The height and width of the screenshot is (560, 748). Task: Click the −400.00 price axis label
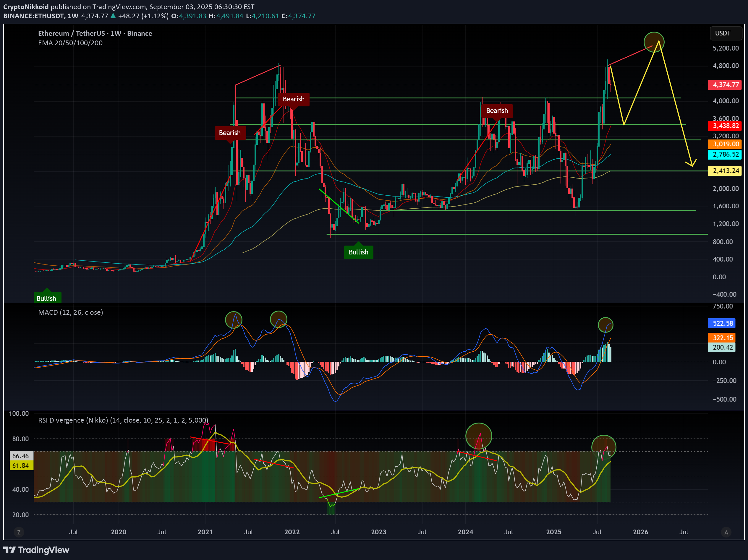724,294
